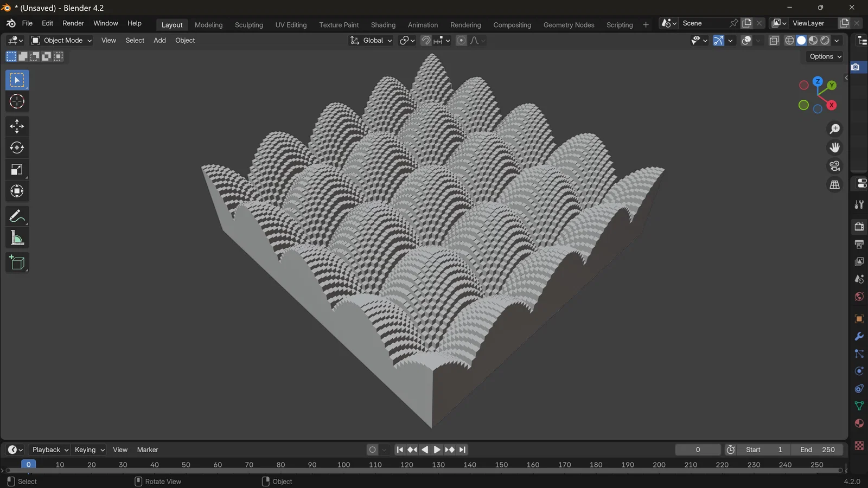Choose the Move tool
This screenshot has height=488, width=868.
[17, 126]
